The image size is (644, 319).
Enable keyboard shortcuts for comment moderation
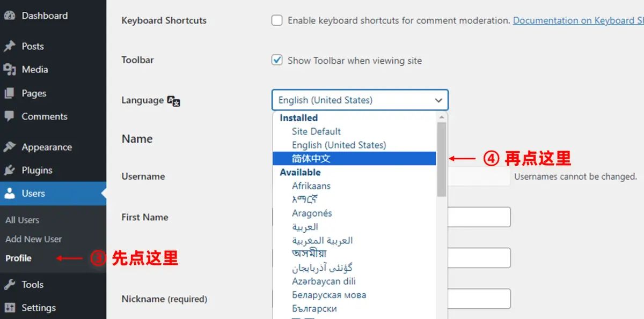point(277,20)
